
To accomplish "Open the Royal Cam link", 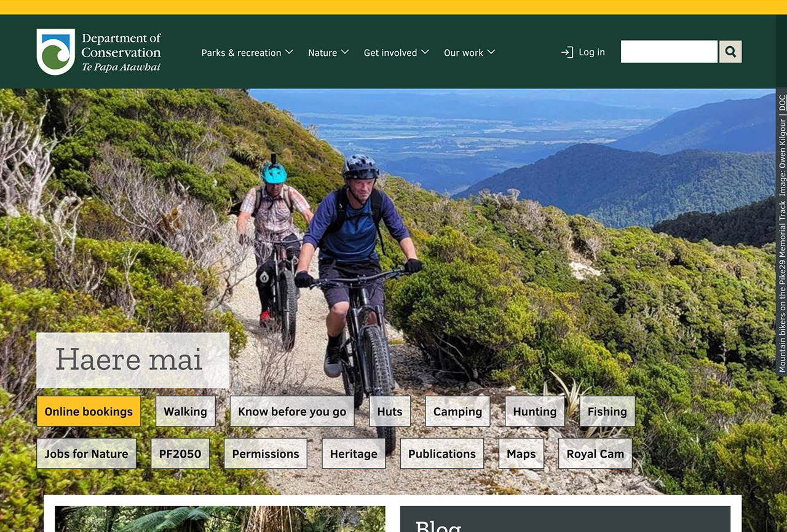I will point(595,454).
